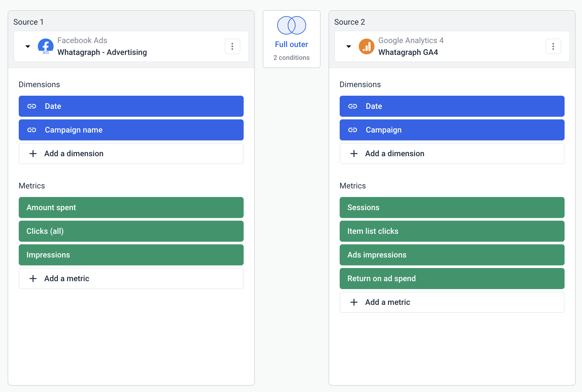Click link icon on Source 2 Campaign
The width and height of the screenshot is (582, 392).
[x=352, y=130]
